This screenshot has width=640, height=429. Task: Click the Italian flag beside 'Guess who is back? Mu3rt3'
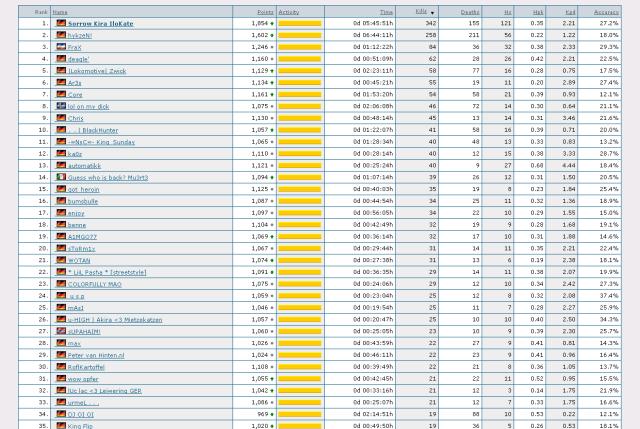(x=61, y=177)
